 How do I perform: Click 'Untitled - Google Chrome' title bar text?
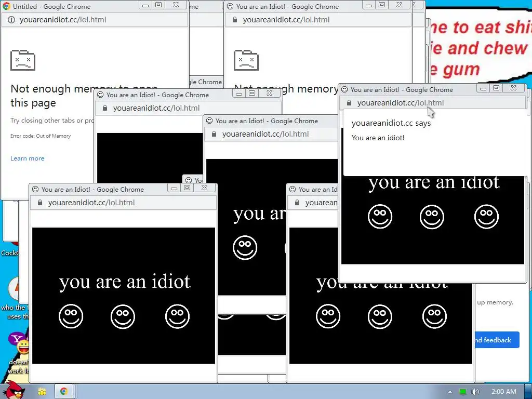(51, 6)
